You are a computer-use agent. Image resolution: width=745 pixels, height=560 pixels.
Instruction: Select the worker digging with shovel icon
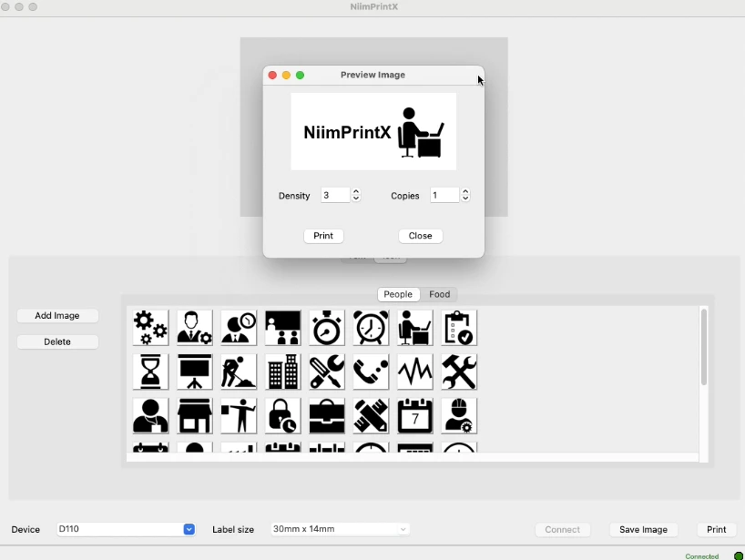(x=239, y=372)
